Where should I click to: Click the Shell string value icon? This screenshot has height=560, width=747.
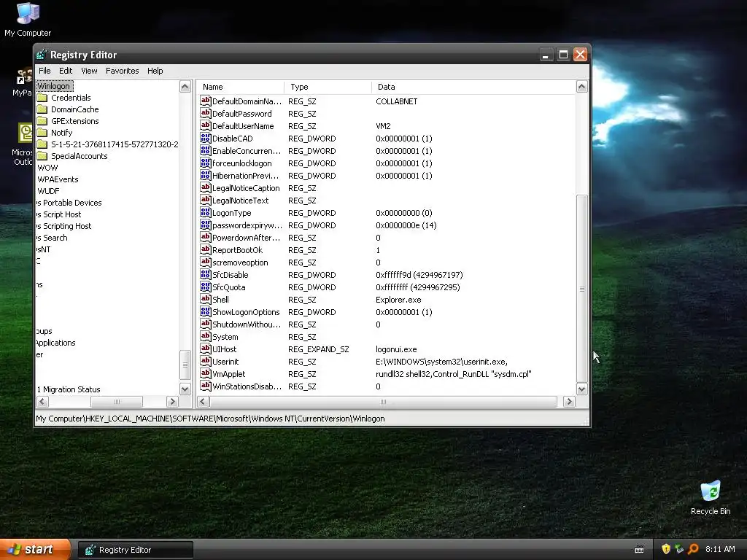tap(205, 299)
